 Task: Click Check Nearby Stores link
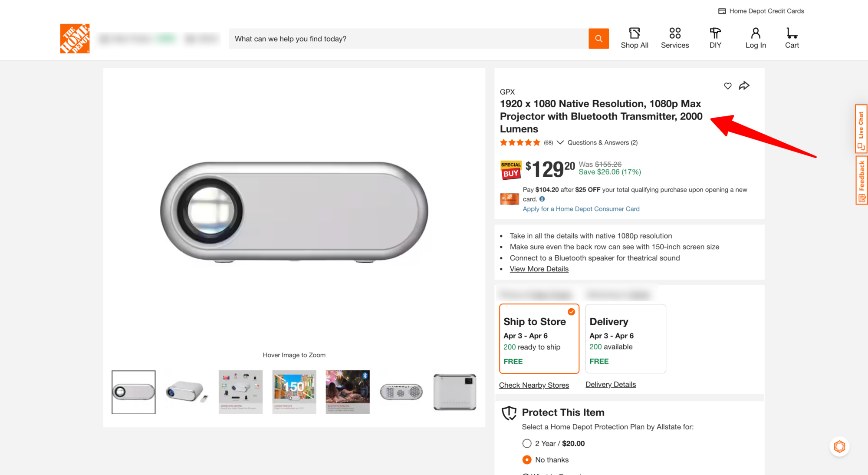click(534, 385)
